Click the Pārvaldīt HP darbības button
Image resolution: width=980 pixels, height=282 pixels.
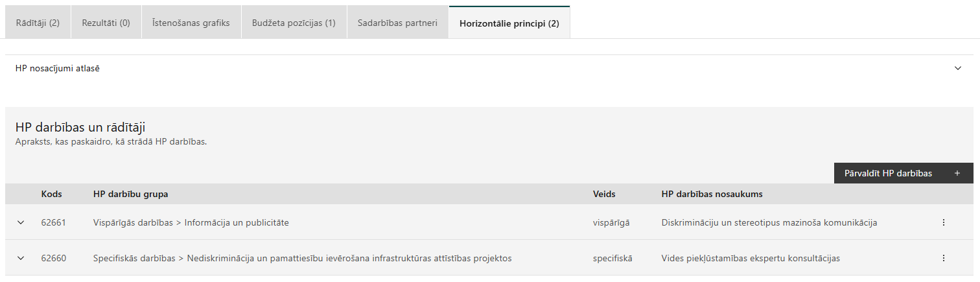[888, 173]
